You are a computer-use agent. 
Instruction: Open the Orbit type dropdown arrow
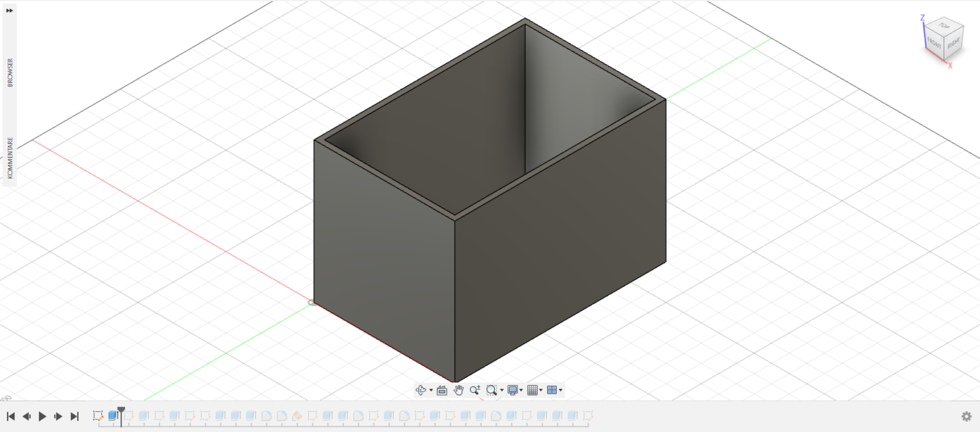[431, 391]
